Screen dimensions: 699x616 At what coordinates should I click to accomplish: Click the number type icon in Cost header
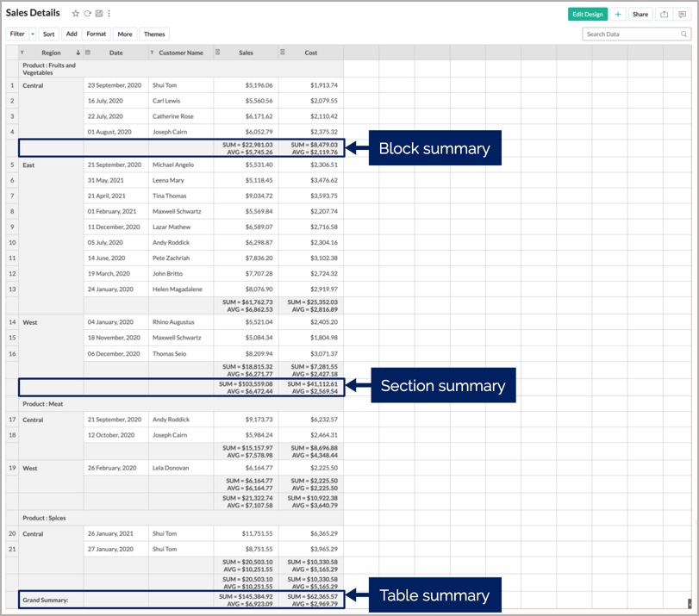(x=282, y=53)
